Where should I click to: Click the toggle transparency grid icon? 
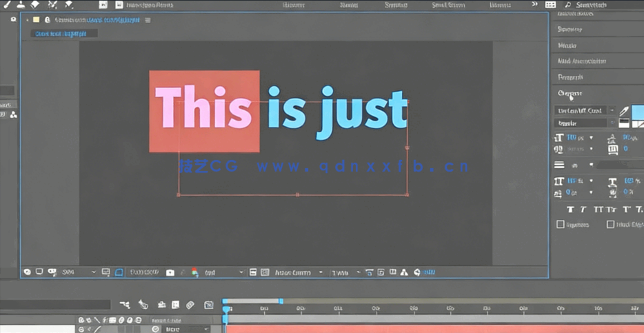click(265, 272)
